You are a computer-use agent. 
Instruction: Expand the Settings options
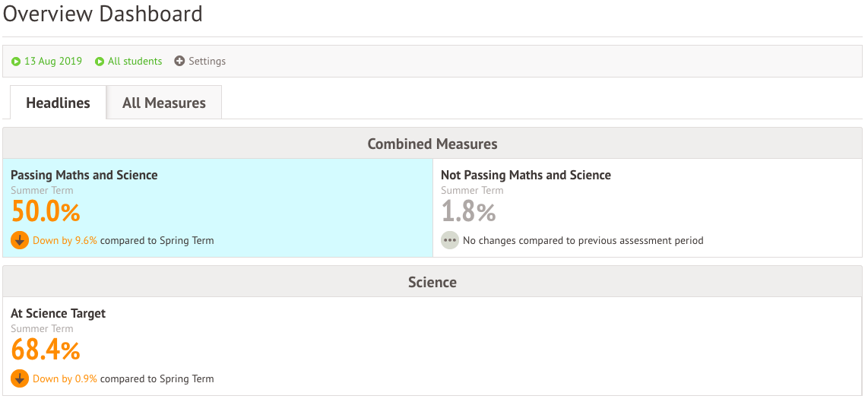tap(207, 62)
